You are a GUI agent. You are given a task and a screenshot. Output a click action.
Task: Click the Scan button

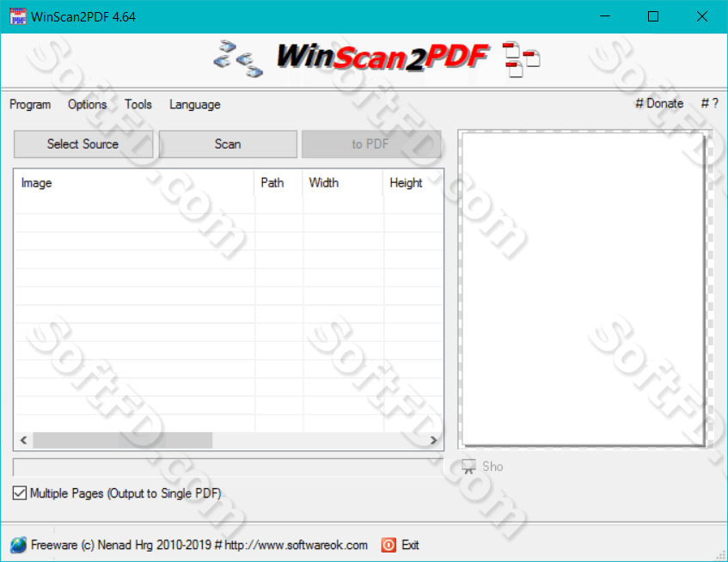click(x=228, y=144)
